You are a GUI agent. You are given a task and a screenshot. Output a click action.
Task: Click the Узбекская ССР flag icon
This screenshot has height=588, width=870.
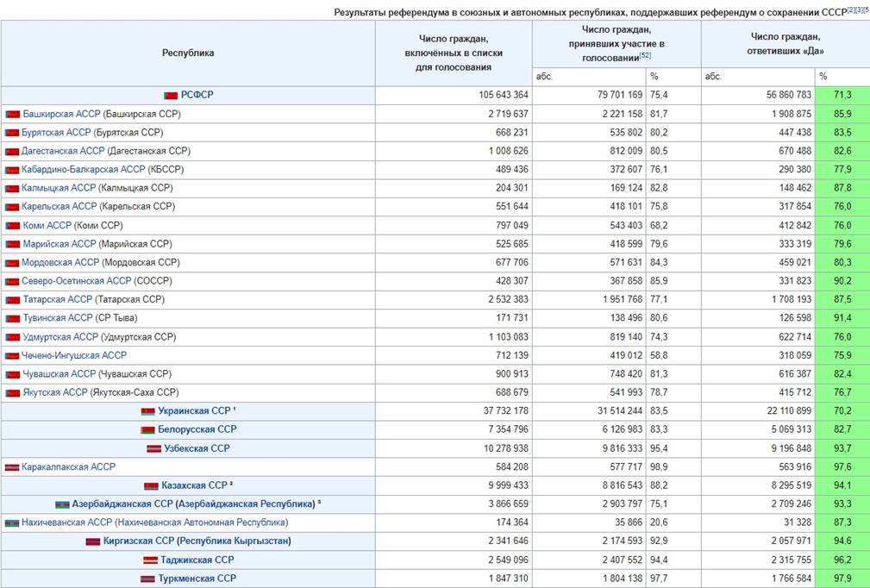(153, 448)
